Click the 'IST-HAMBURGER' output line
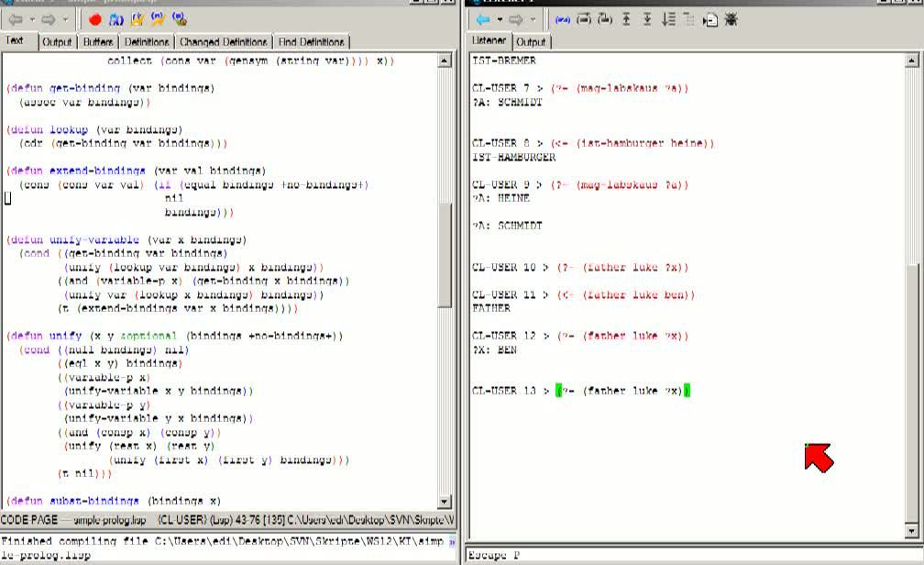The height and width of the screenshot is (565, 924). (514, 157)
